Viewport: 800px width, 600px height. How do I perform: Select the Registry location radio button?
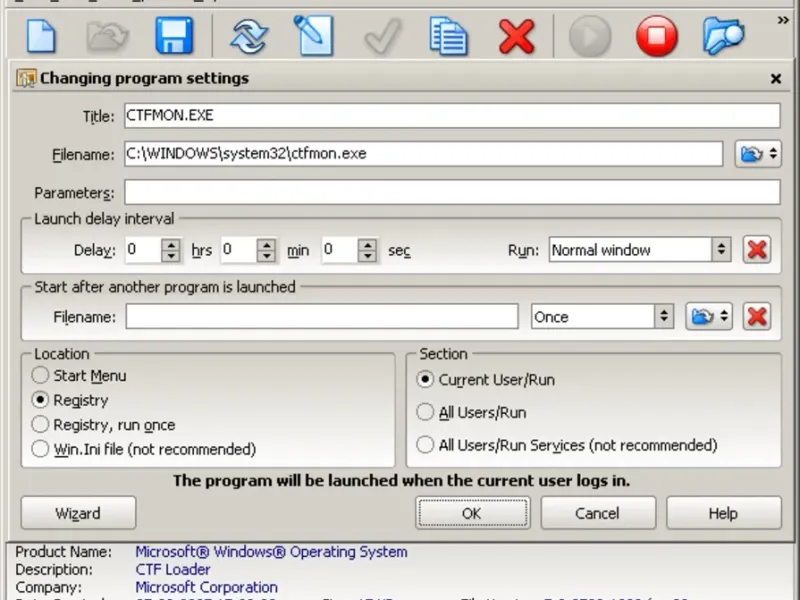[x=40, y=400]
